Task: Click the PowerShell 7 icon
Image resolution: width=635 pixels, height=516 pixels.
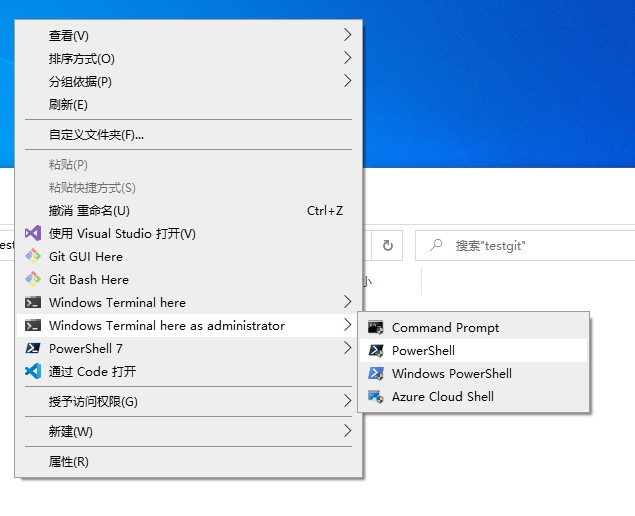Action: pos(33,348)
